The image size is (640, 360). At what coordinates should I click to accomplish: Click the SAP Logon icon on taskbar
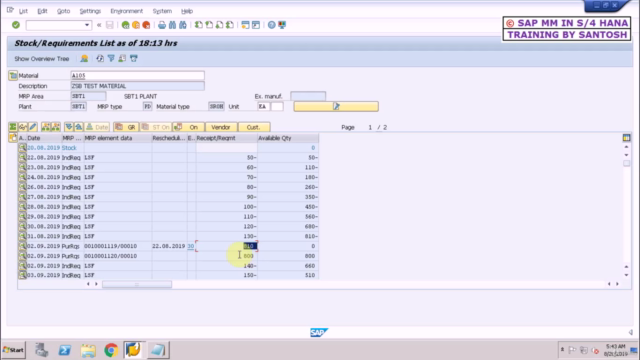pos(133,350)
